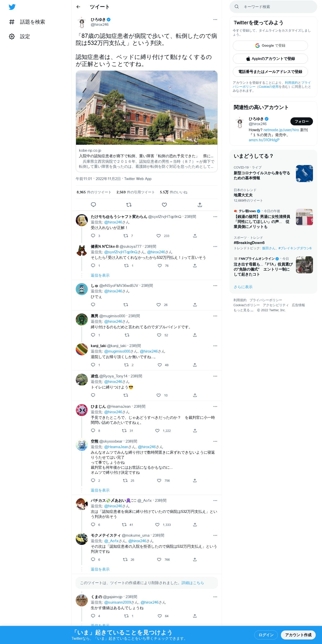Like the main tweet with heart icon

coord(164,205)
